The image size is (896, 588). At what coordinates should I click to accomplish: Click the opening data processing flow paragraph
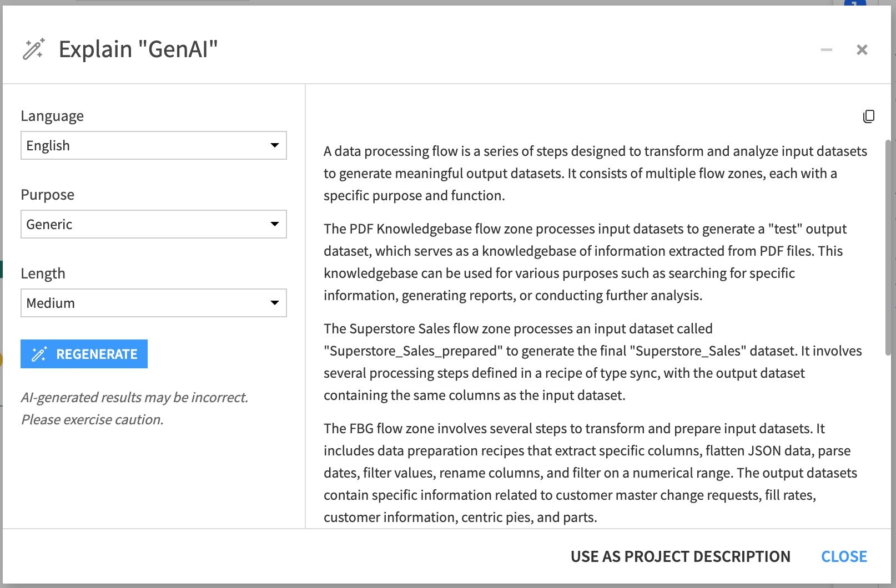pos(594,173)
